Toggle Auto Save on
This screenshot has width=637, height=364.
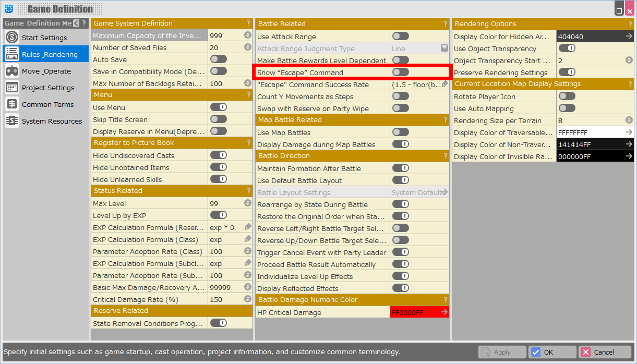tap(219, 59)
